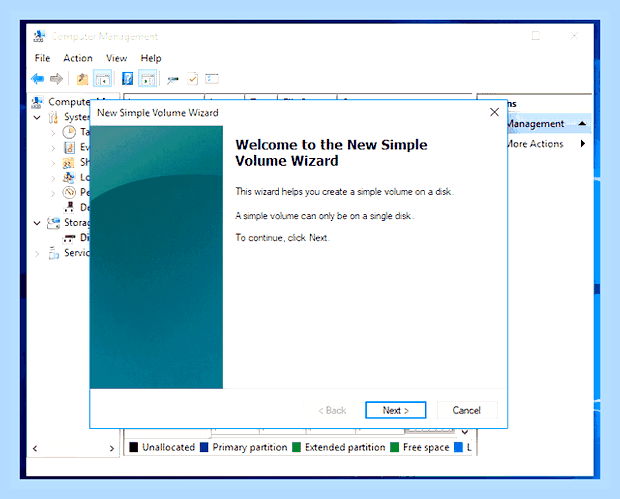Open the Help menu
620x499 pixels.
pyautogui.click(x=151, y=58)
